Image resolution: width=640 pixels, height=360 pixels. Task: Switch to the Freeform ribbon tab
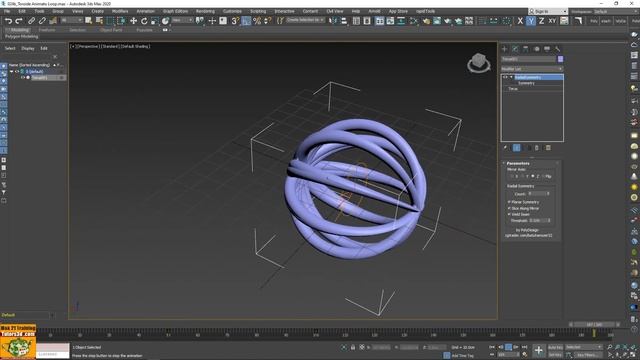(47, 30)
